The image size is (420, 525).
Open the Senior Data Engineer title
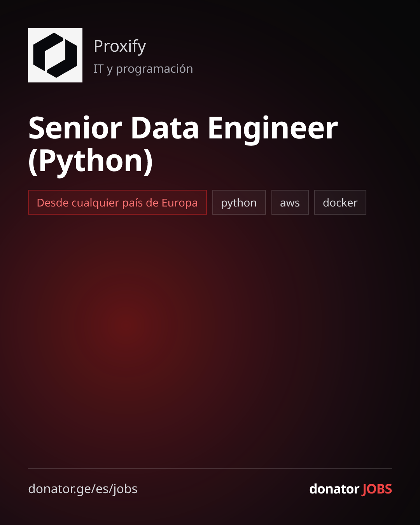pos(183,128)
